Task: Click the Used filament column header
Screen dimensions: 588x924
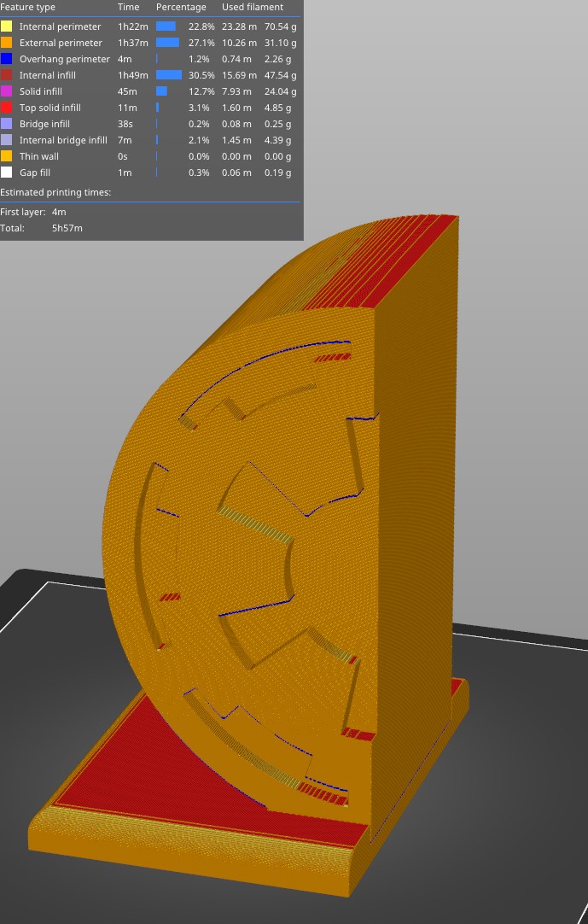Action: pos(252,7)
